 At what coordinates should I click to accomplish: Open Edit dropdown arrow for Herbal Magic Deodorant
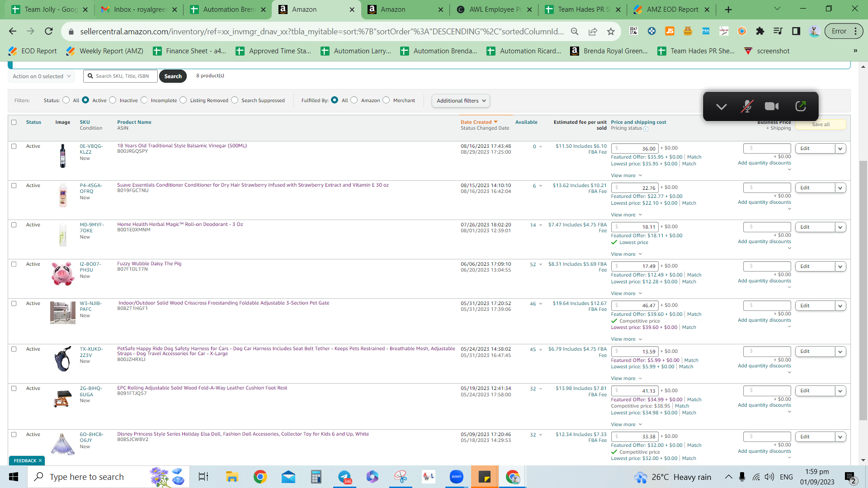coord(840,227)
